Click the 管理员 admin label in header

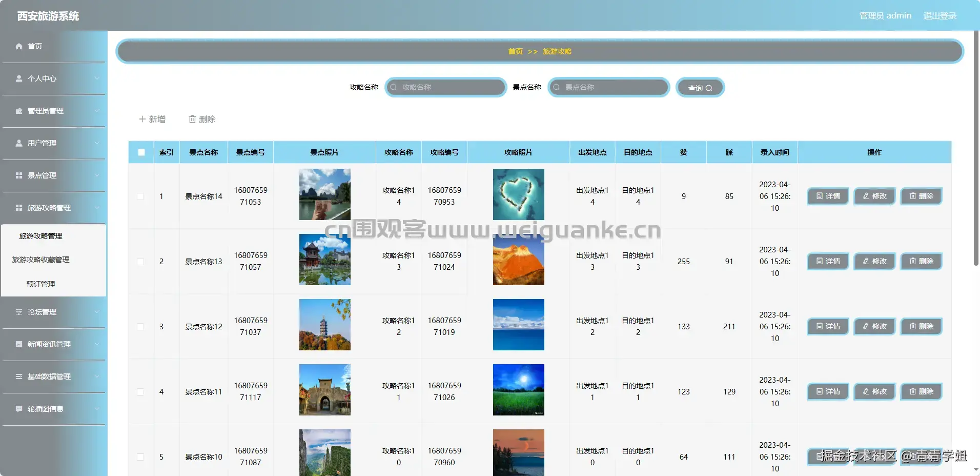pos(885,16)
